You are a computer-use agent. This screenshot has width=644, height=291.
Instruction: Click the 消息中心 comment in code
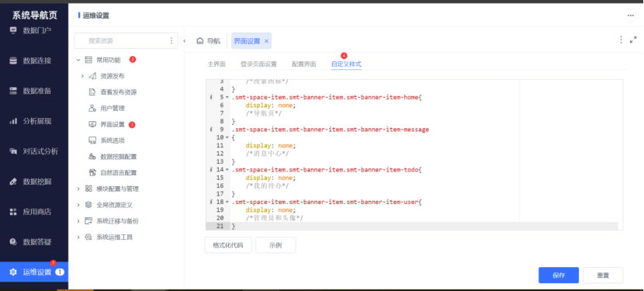(x=267, y=154)
